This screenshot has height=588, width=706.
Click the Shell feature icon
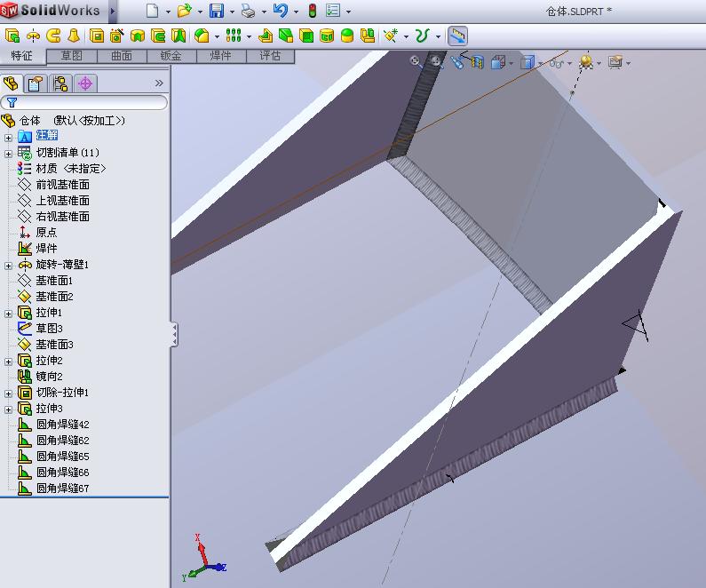coord(306,36)
